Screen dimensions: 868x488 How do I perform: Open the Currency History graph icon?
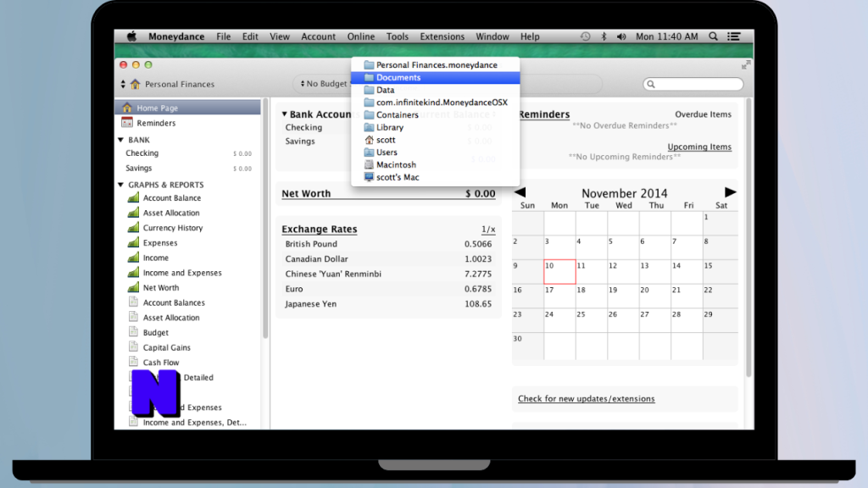133,227
